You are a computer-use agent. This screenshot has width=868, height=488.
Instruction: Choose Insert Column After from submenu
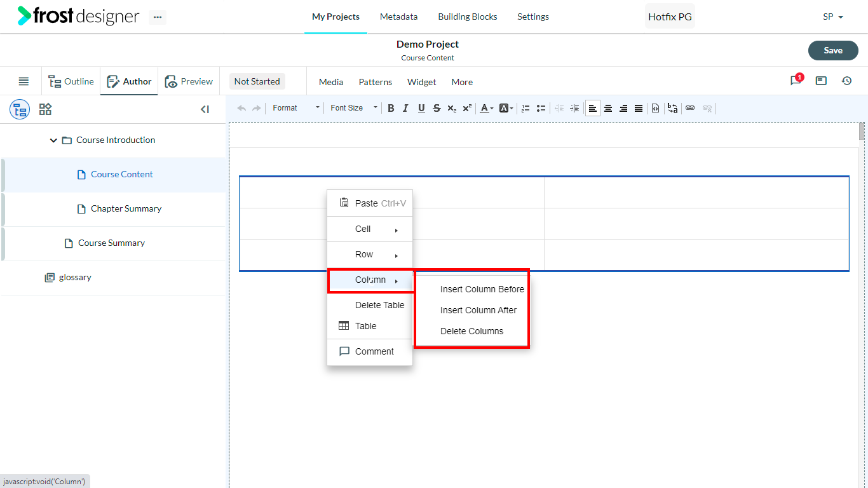[x=478, y=310]
